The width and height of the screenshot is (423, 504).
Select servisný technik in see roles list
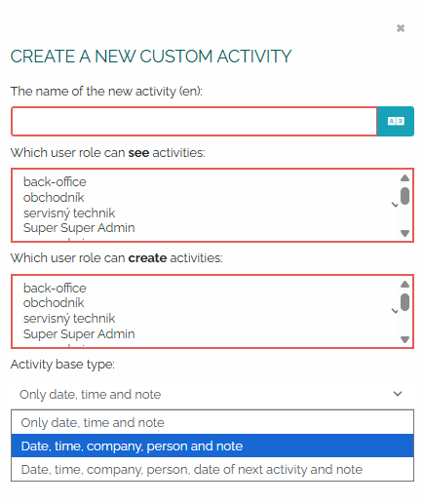click(x=69, y=213)
